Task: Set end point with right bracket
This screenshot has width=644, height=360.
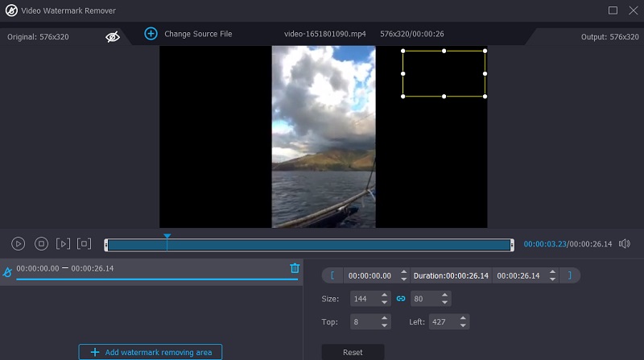Action: [569, 275]
